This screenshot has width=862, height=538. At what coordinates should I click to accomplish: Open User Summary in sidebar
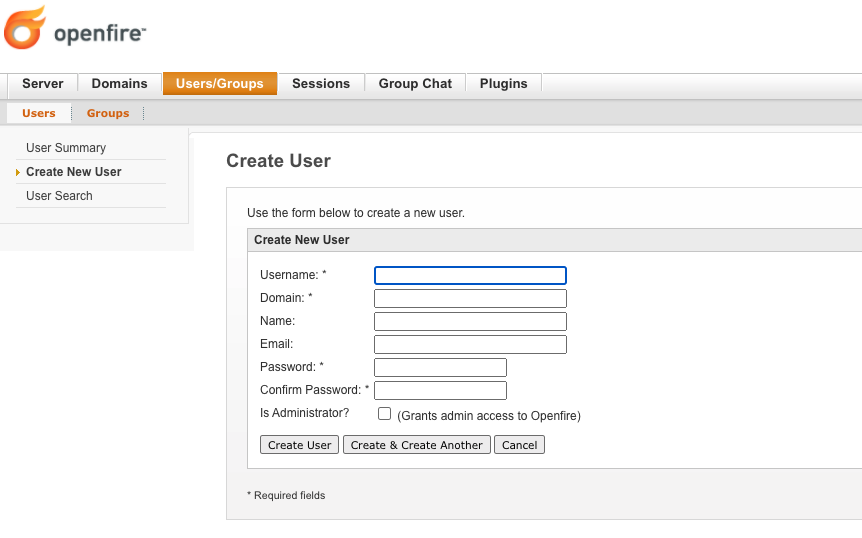click(x=66, y=148)
